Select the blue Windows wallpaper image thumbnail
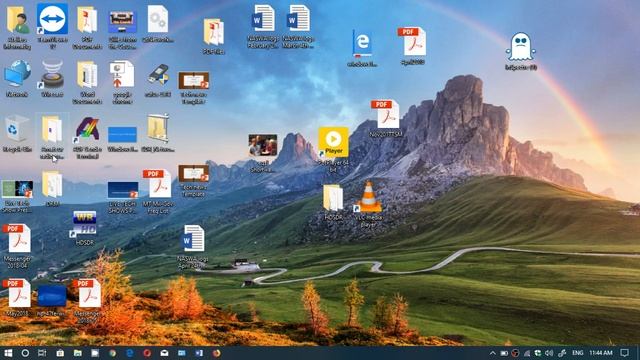 point(122,135)
